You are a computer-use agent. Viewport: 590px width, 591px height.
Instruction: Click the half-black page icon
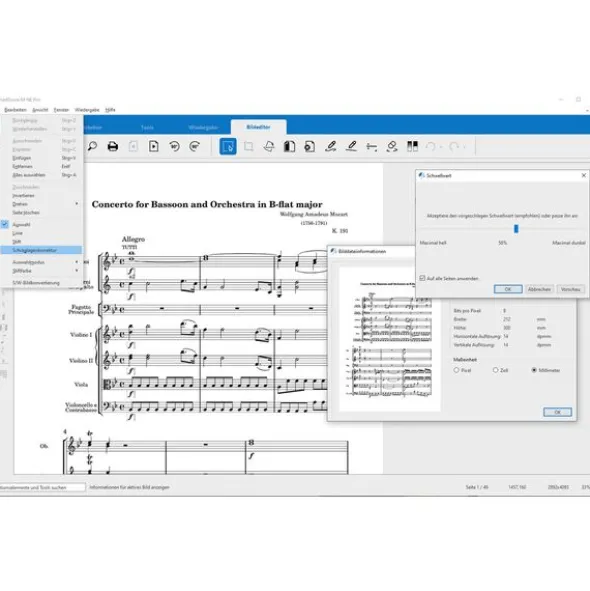click(x=289, y=146)
